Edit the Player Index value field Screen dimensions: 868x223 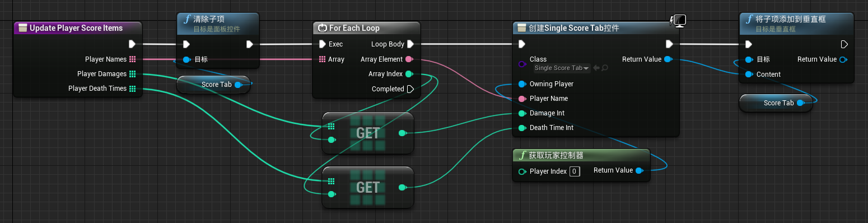[x=575, y=171]
